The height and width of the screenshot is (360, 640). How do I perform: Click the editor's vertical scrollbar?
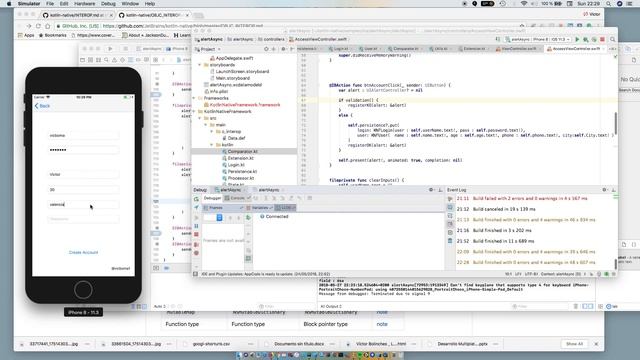click(616, 122)
